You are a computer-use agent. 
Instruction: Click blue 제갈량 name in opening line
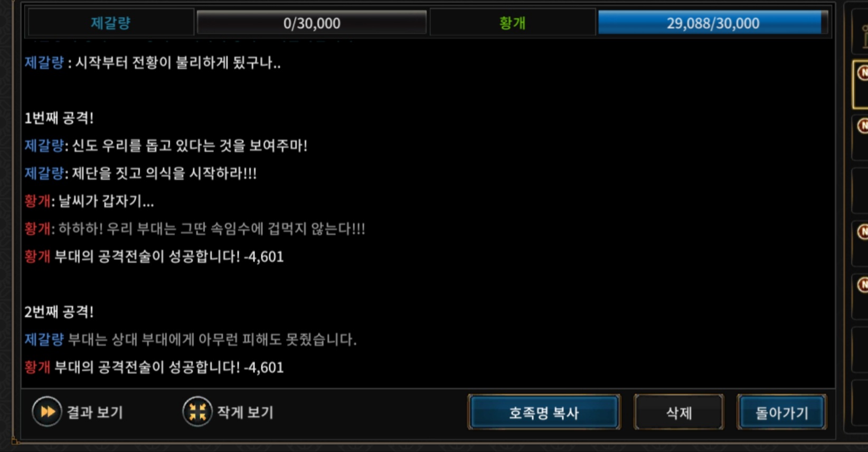(x=44, y=62)
